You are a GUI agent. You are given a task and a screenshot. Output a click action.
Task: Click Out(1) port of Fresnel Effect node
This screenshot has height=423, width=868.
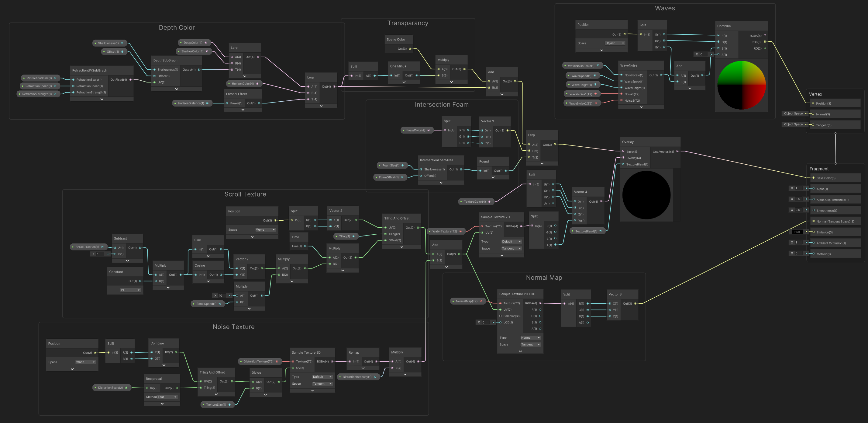coord(259,103)
